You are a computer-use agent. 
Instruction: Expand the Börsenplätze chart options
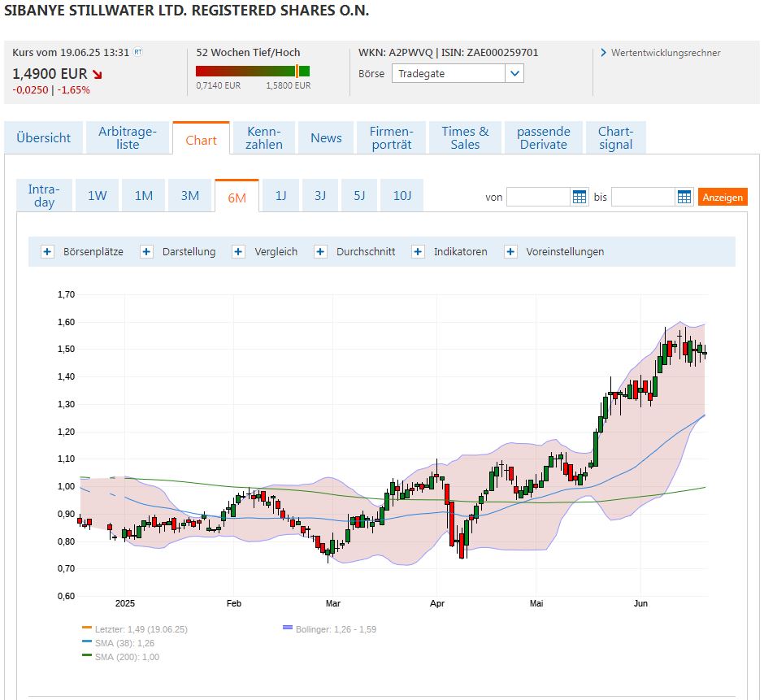tap(47, 251)
